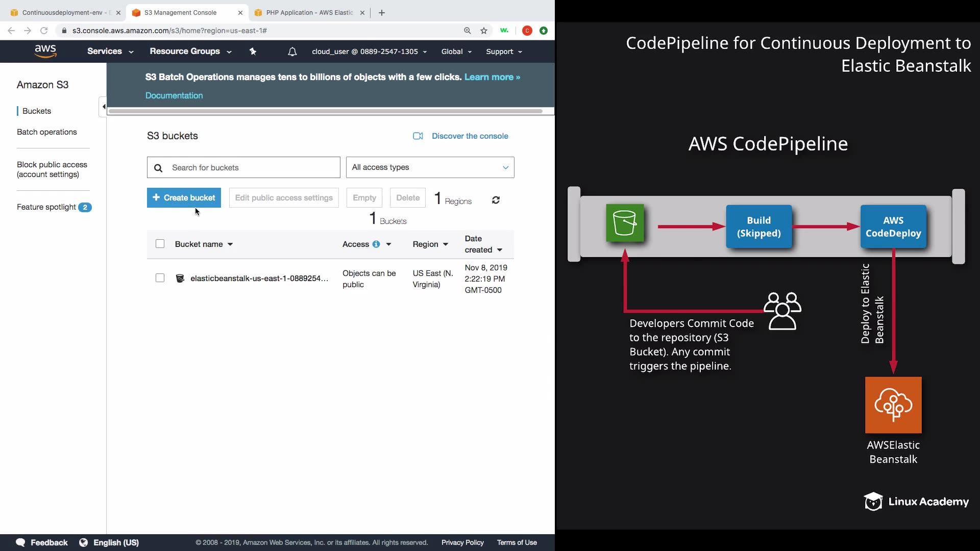Click the horizontal scrollbar under banner
This screenshot has width=980, height=551.
tap(325, 111)
